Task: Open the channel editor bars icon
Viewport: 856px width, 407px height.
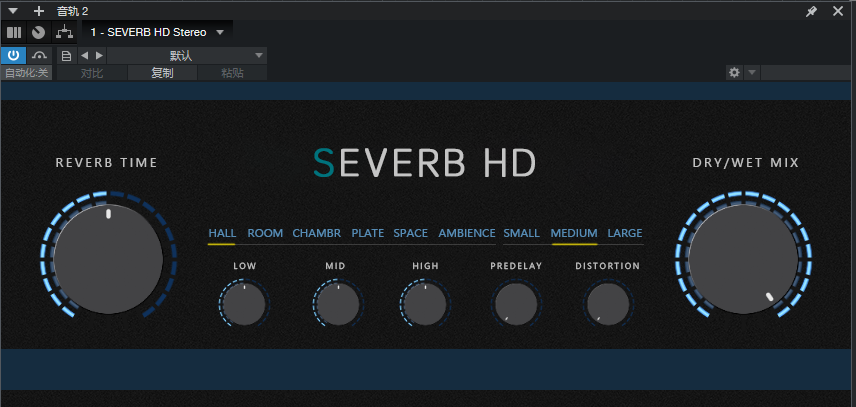Action: click(14, 32)
